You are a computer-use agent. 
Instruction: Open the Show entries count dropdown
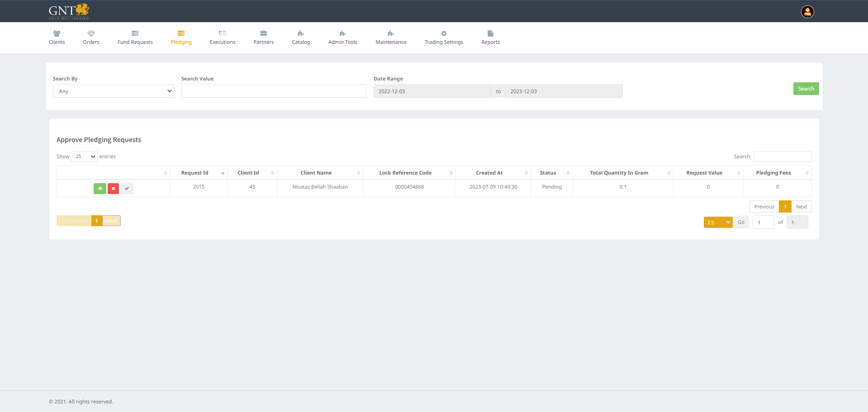84,156
